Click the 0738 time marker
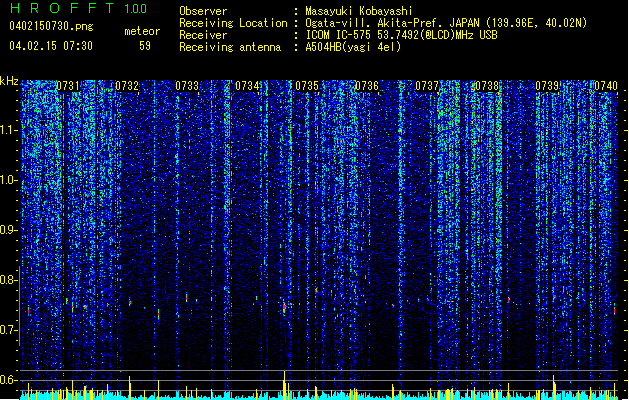The image size is (629, 400). click(x=487, y=86)
